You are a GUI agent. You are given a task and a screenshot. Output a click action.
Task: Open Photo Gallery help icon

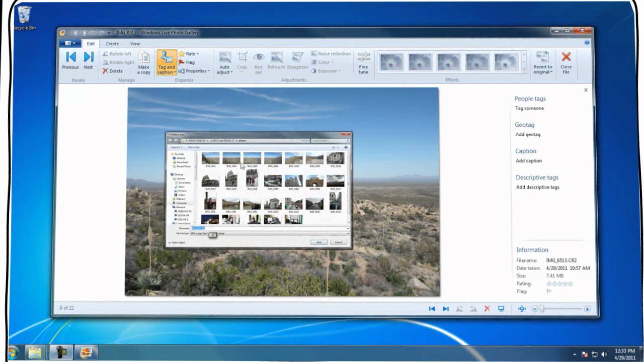(x=587, y=43)
